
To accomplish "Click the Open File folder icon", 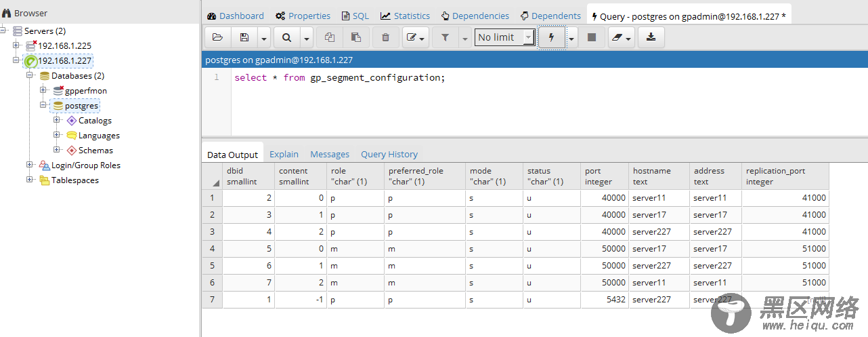I will pos(217,37).
